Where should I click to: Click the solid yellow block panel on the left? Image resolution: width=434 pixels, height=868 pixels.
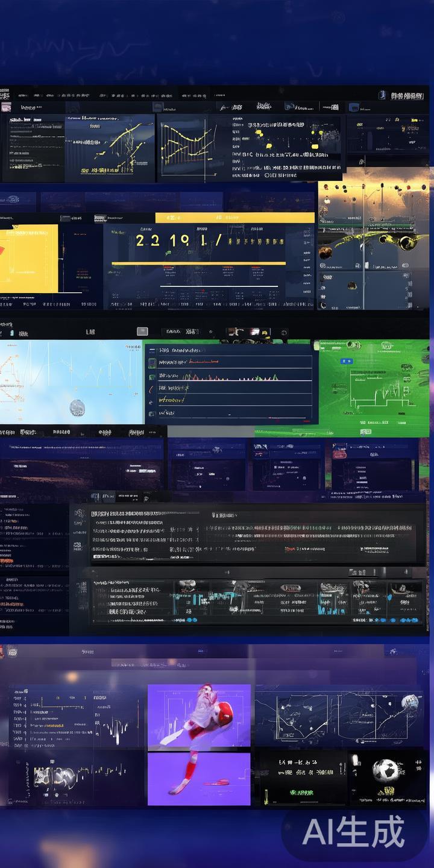(29, 259)
